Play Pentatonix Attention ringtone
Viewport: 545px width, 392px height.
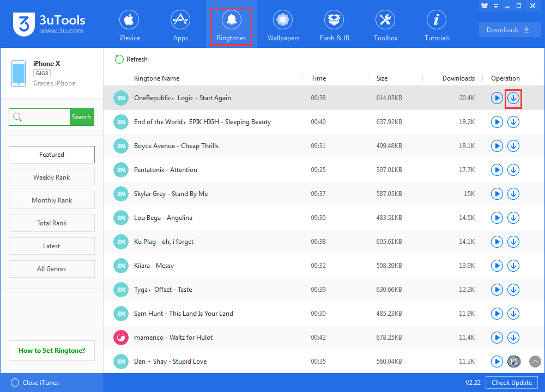[496, 170]
